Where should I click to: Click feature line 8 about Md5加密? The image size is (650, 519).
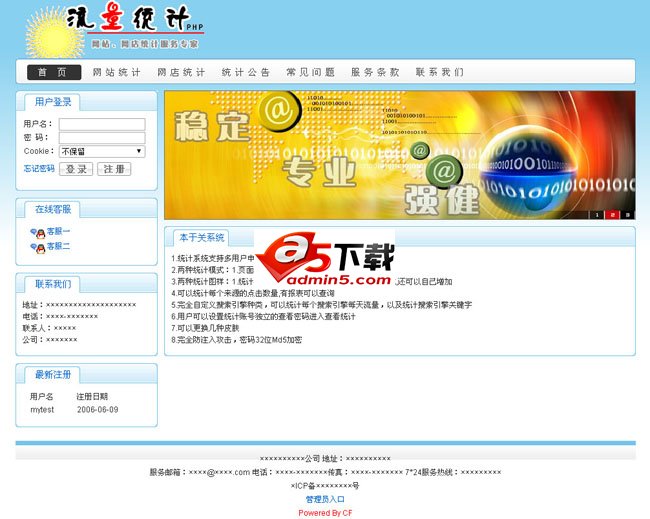click(236, 340)
